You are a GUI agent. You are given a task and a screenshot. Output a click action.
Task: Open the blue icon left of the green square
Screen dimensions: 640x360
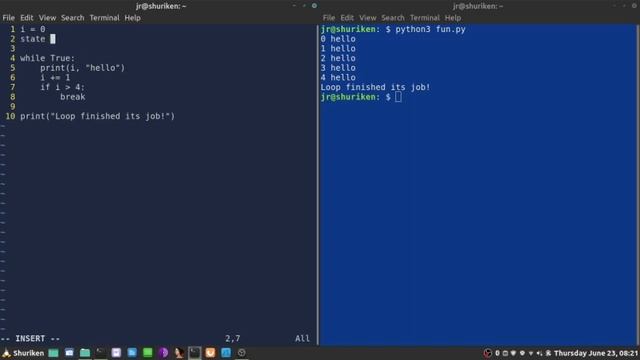point(132,353)
